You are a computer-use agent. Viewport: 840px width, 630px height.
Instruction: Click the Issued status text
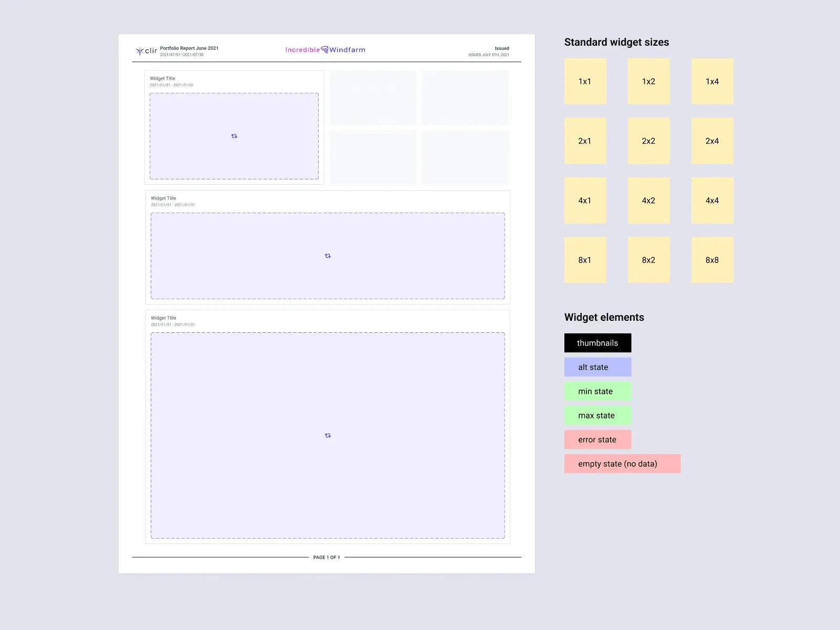point(502,48)
